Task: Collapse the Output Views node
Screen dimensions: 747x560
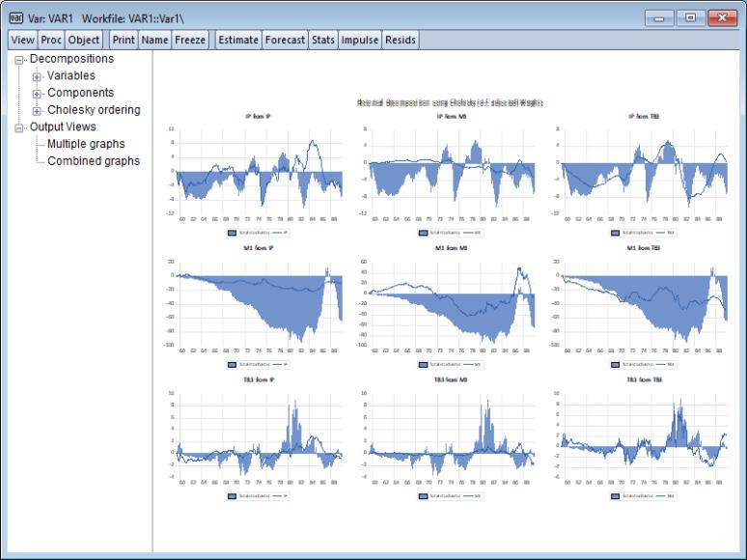Action: tap(21, 127)
